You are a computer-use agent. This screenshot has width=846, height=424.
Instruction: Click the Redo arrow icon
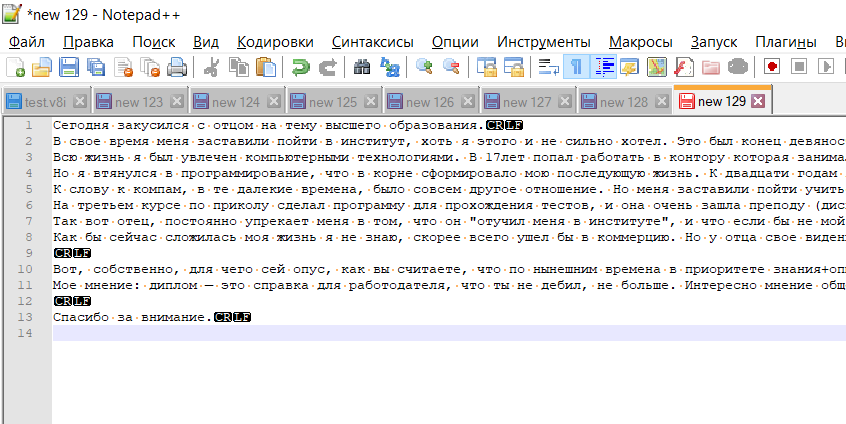328,67
